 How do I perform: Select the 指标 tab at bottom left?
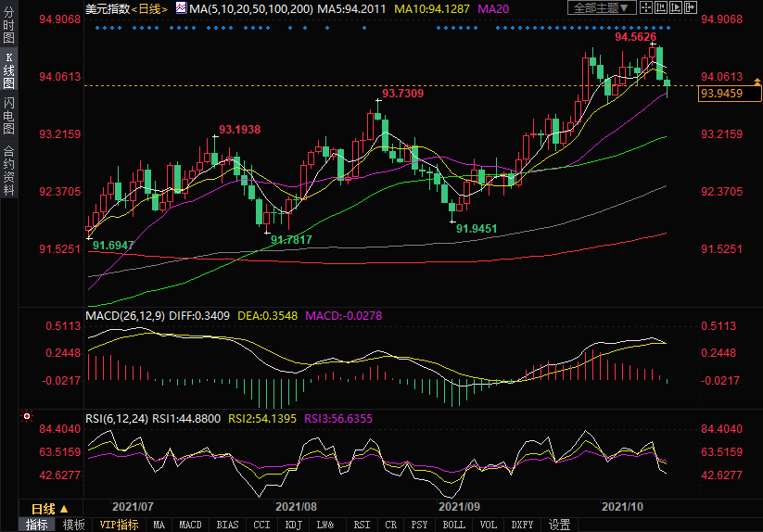tap(37, 525)
